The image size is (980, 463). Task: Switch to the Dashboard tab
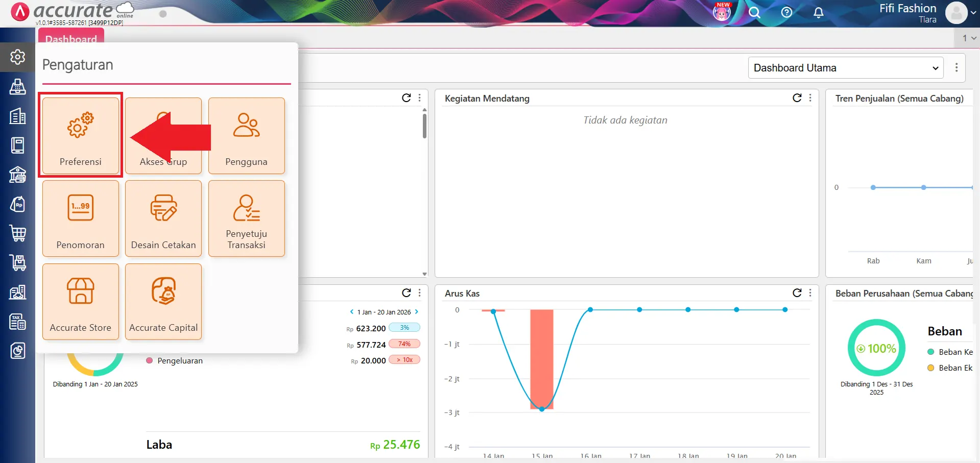pos(71,39)
